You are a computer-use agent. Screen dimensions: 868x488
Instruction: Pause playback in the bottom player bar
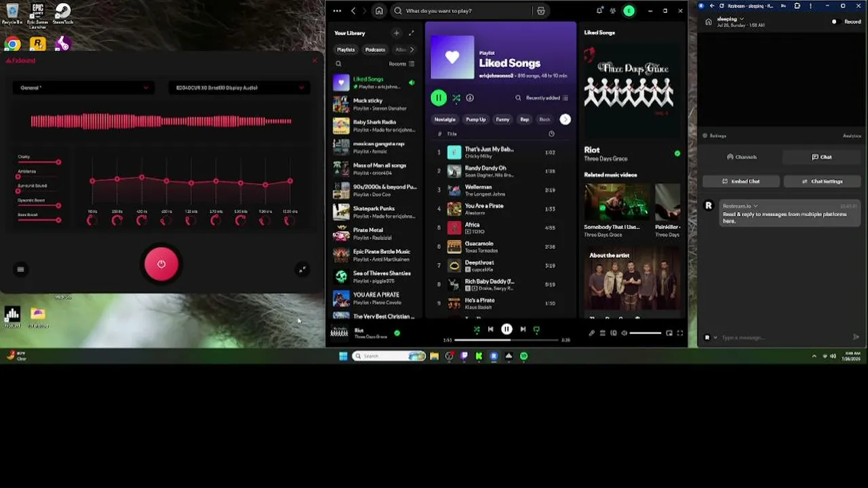(507, 329)
